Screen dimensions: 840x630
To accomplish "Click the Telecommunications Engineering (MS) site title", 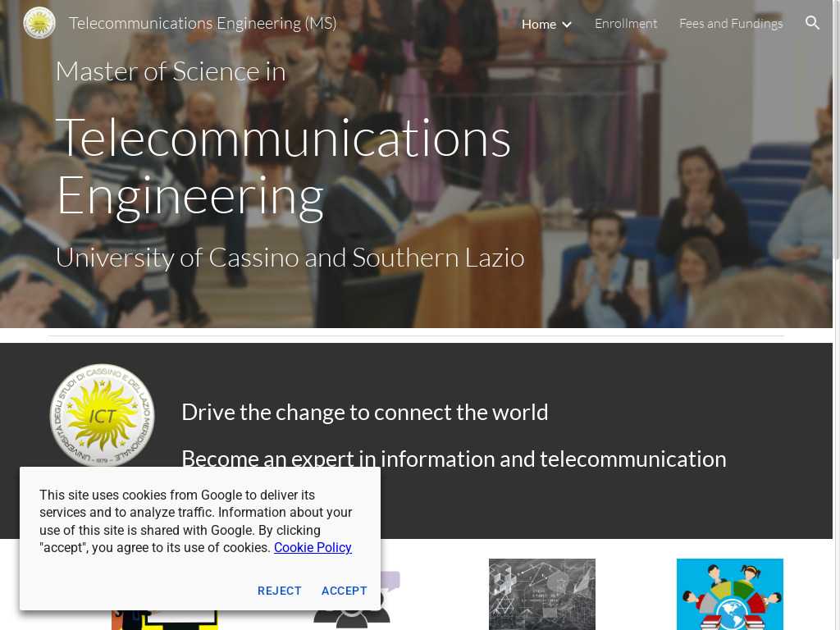I will tap(203, 23).
